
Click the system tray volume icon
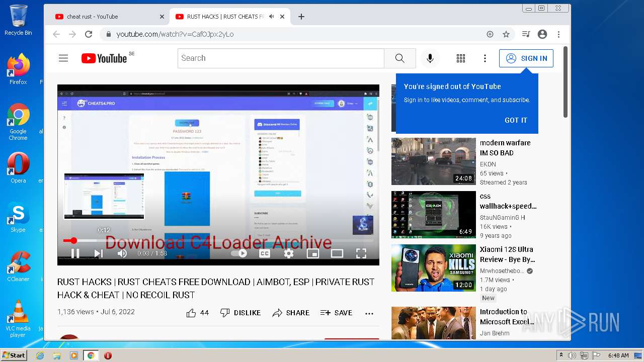point(572,355)
